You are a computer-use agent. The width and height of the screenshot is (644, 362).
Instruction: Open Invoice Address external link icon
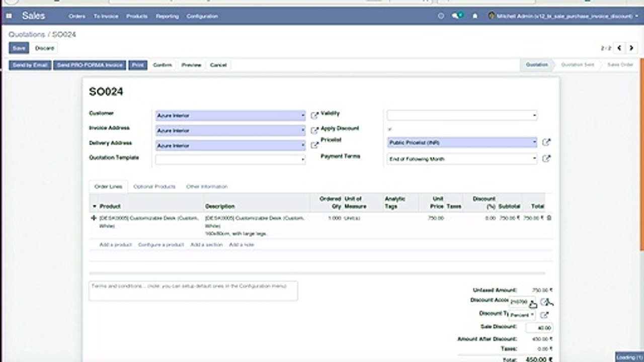tap(314, 131)
